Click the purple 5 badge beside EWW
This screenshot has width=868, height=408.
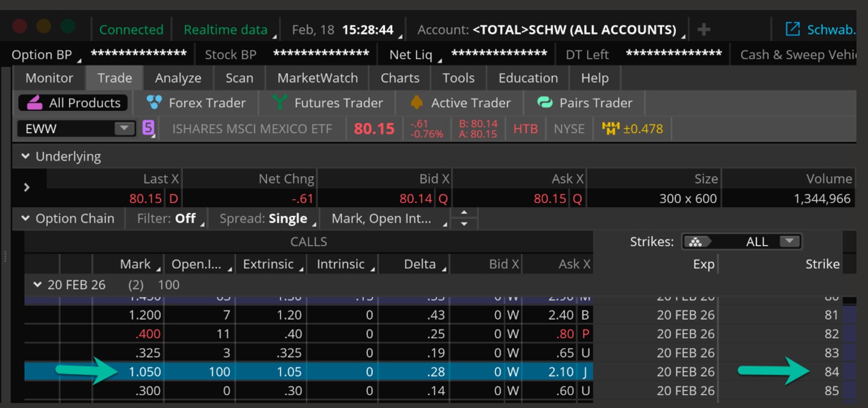pos(148,128)
